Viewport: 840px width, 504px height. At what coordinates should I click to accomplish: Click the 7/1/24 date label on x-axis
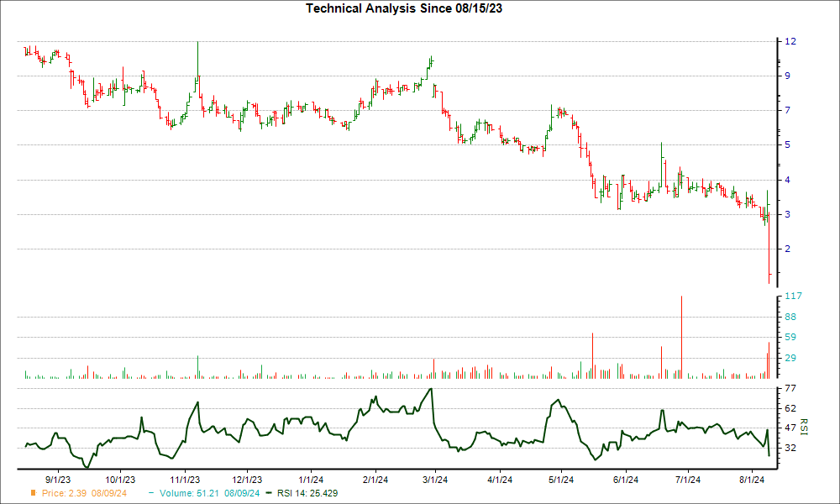coord(687,480)
